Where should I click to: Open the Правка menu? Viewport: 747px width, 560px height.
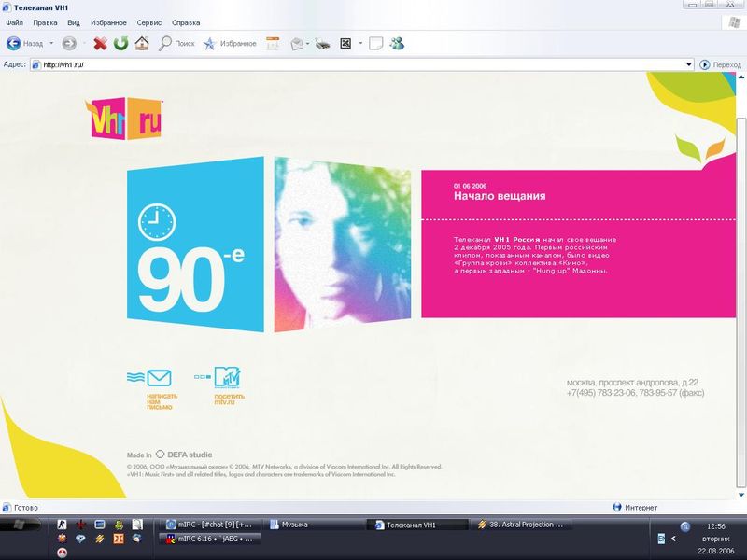pyautogui.click(x=45, y=22)
